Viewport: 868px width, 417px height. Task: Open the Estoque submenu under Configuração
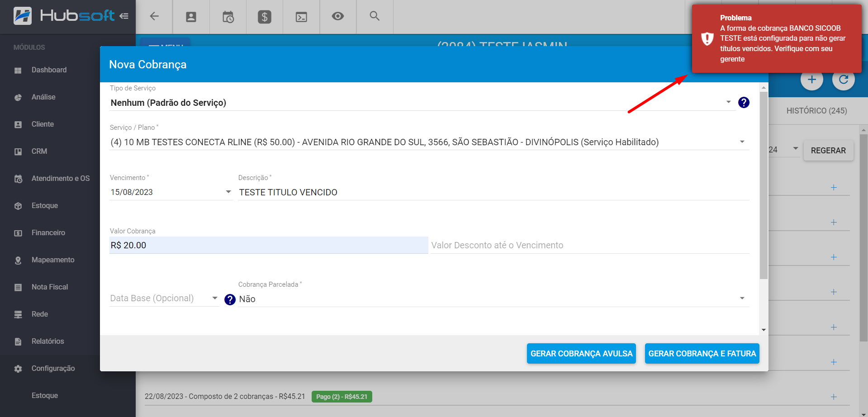pos(45,396)
